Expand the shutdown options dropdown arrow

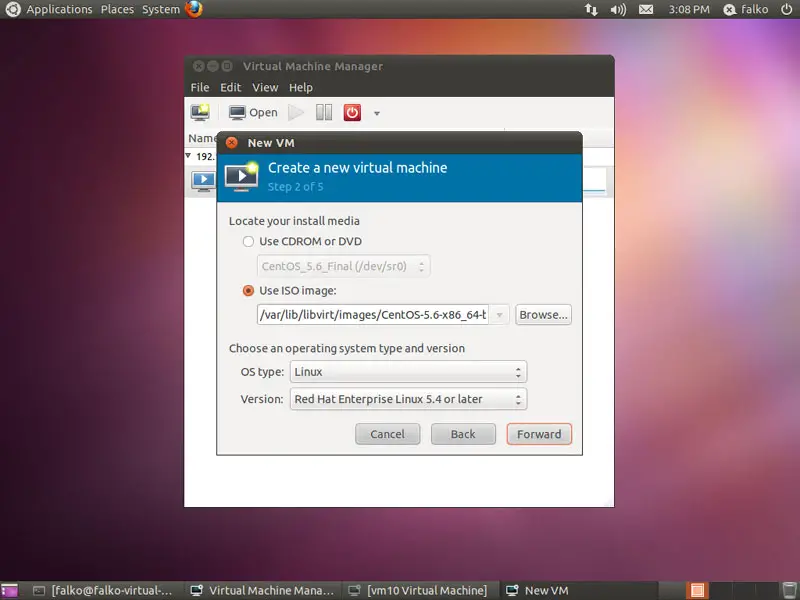[x=377, y=113]
